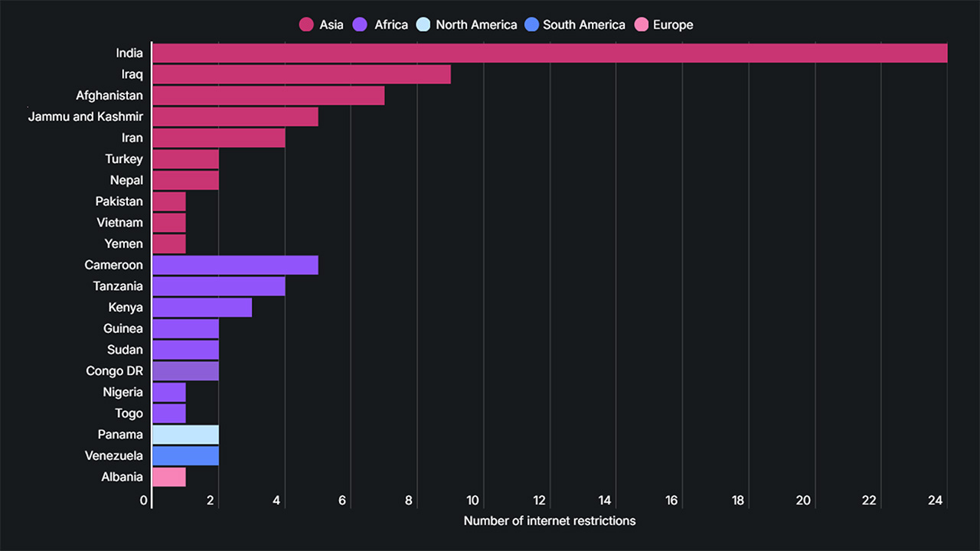Click the Iraq axis label
The height and width of the screenshot is (551, 980).
132,74
